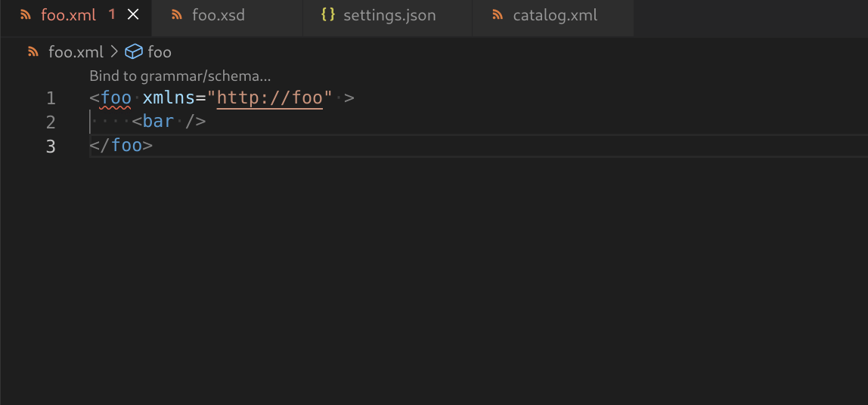Switch to the foo.xsd tab
The height and width of the screenshot is (405, 868).
coord(218,15)
